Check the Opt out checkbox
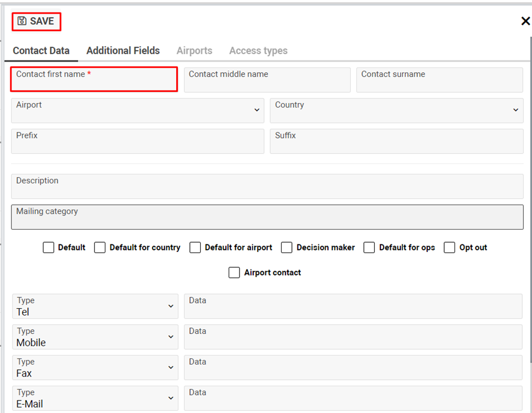Image resolution: width=532 pixels, height=413 pixels. point(450,248)
